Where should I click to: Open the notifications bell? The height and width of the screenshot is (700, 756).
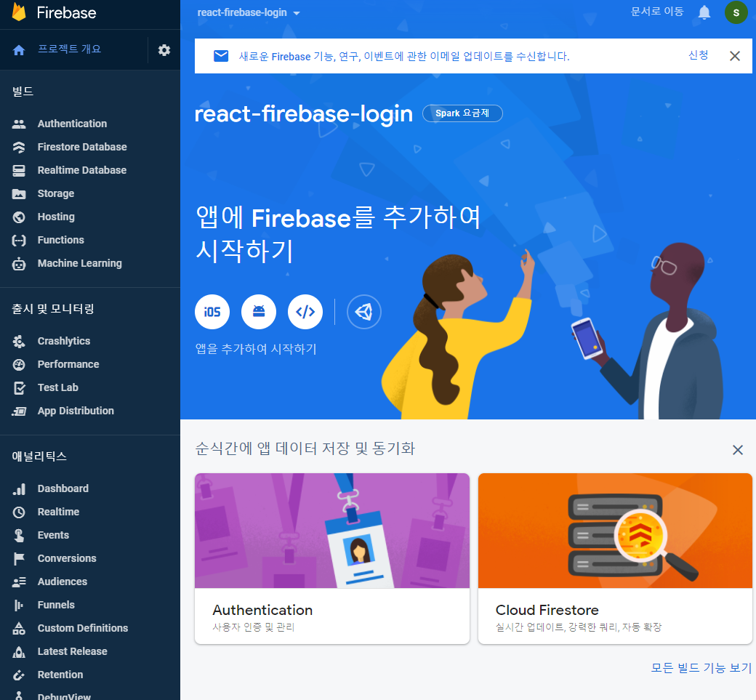pos(704,12)
